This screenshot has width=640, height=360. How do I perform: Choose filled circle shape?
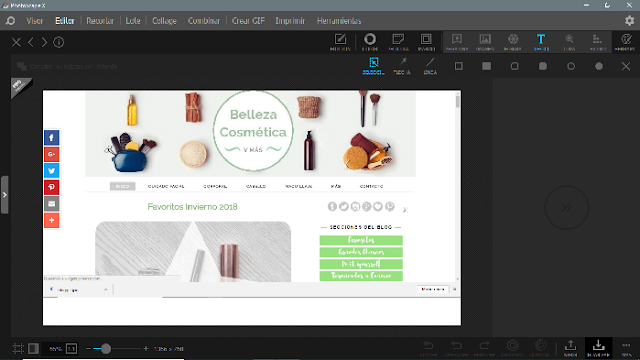(599, 66)
